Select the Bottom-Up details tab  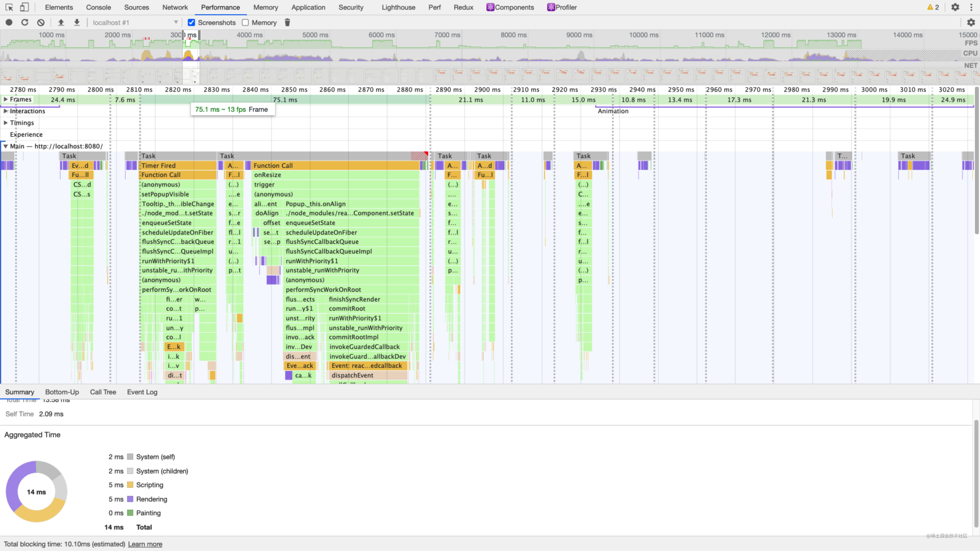(x=62, y=392)
